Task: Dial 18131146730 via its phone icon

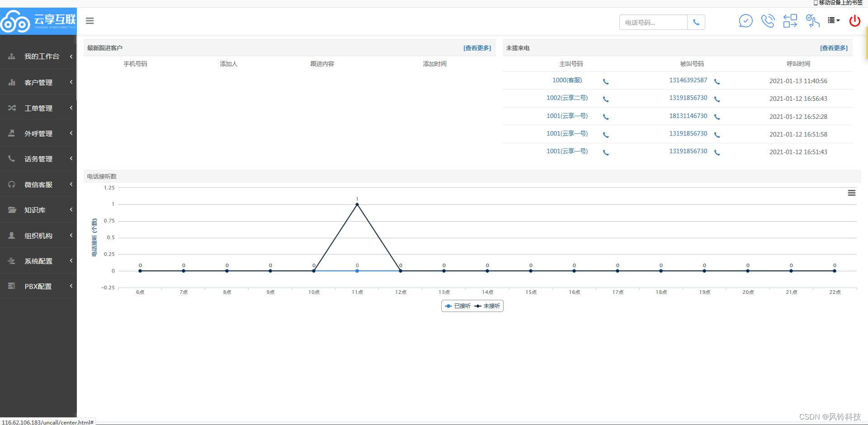Action: pyautogui.click(x=717, y=117)
